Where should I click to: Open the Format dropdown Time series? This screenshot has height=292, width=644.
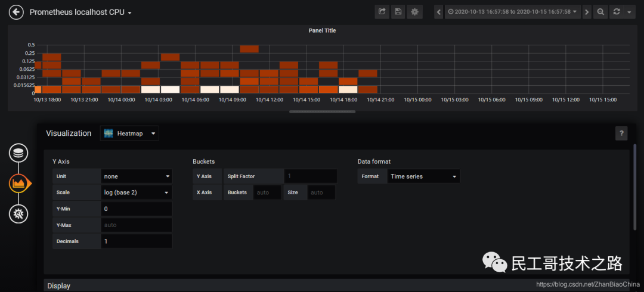click(423, 176)
